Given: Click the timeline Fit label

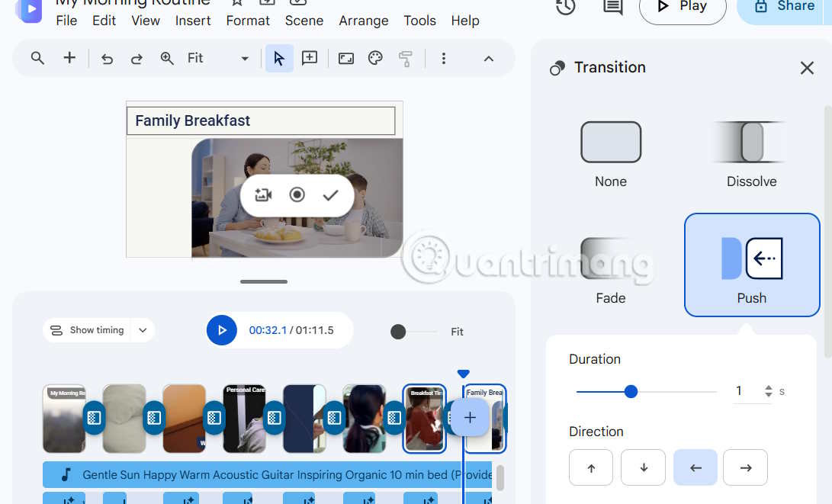Looking at the screenshot, I should pyautogui.click(x=457, y=332).
